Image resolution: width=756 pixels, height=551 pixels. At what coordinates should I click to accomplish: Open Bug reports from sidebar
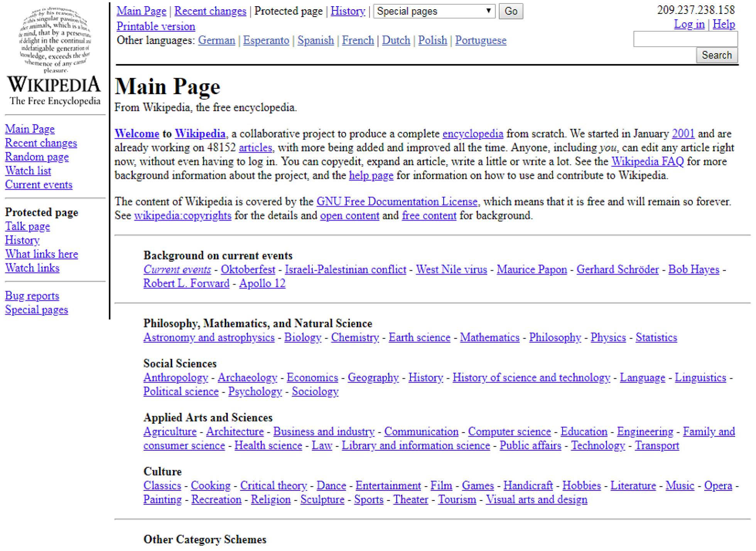coord(32,296)
